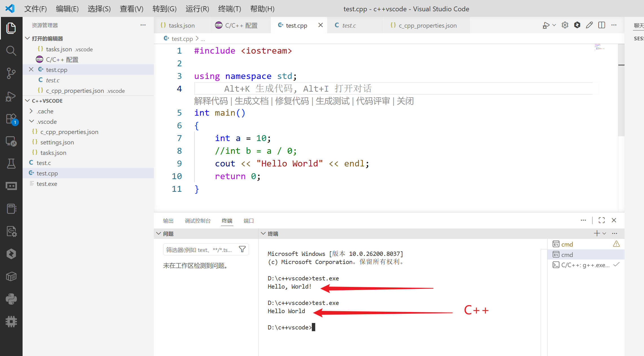Image resolution: width=644 pixels, height=356 pixels.
Task: Click the Fix Code inline action
Action: pos(292,101)
